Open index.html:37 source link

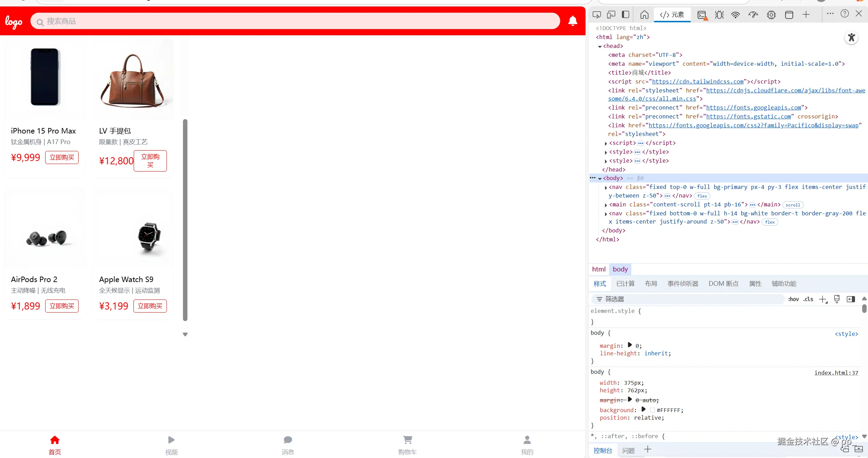coord(836,373)
